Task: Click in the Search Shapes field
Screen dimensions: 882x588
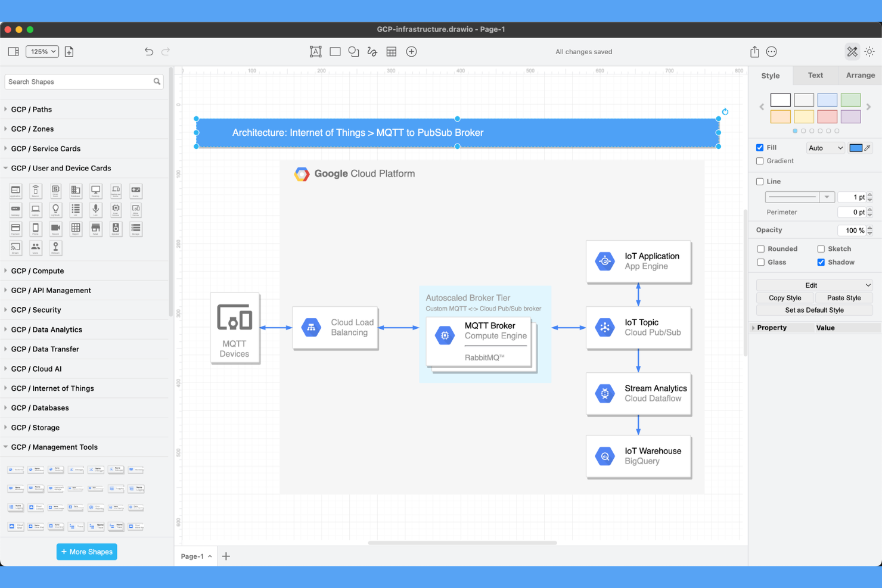Action: [84, 82]
